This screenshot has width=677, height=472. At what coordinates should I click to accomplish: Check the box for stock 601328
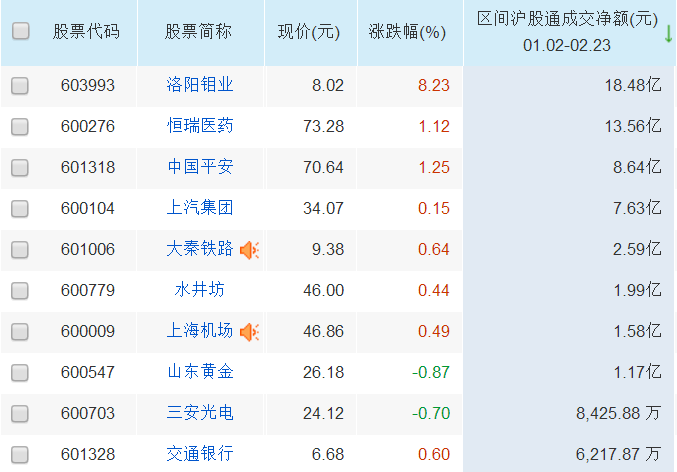[x=20, y=455]
